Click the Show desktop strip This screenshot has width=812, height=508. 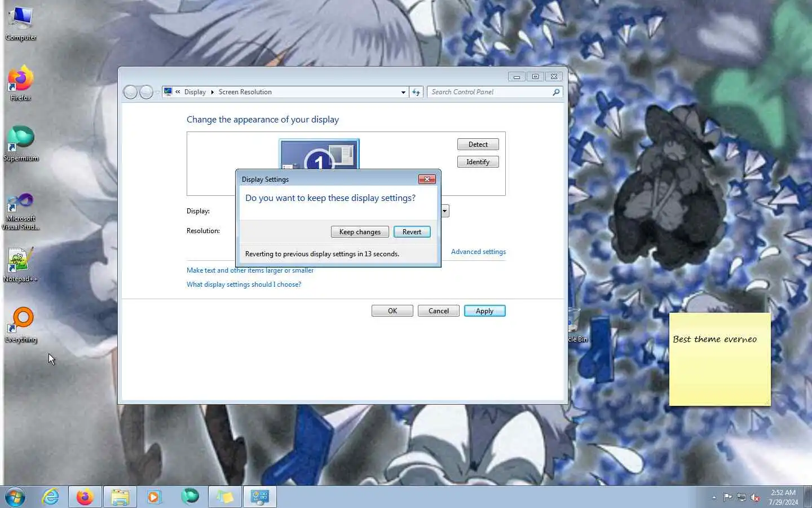pos(807,497)
